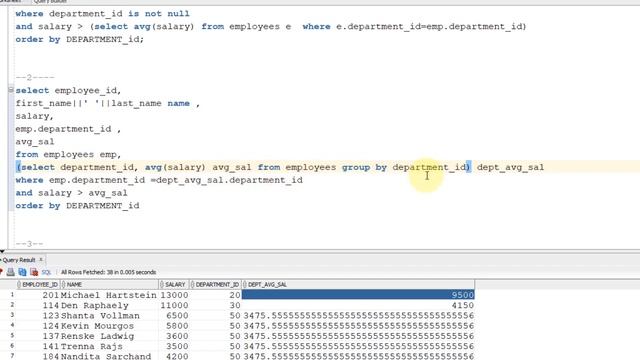Click salary 6500 cell

click(x=174, y=316)
